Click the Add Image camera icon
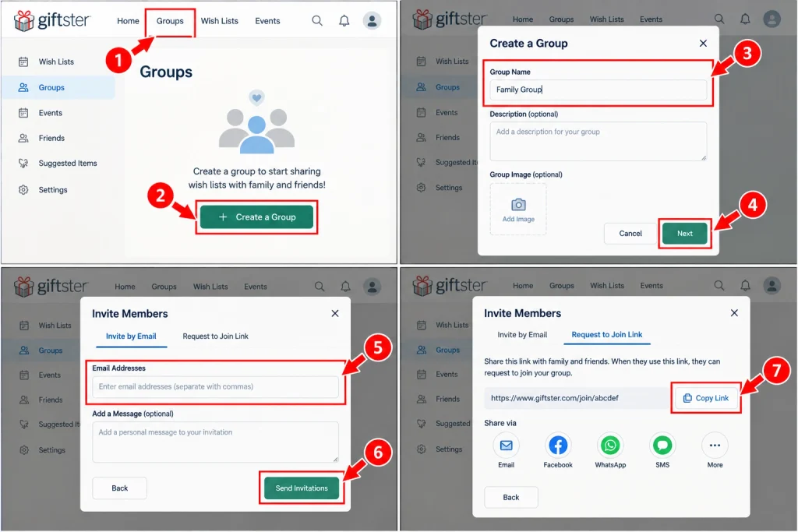This screenshot has height=532, width=798. pos(518,204)
